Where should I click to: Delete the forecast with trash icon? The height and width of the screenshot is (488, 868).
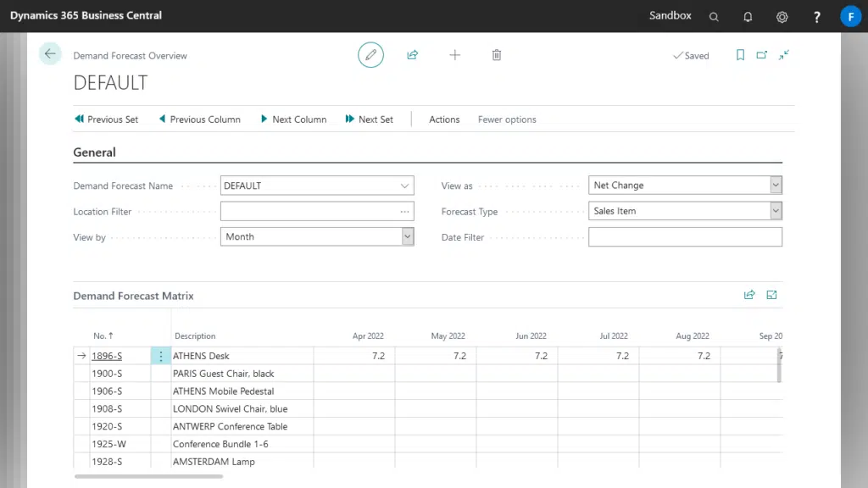point(497,55)
